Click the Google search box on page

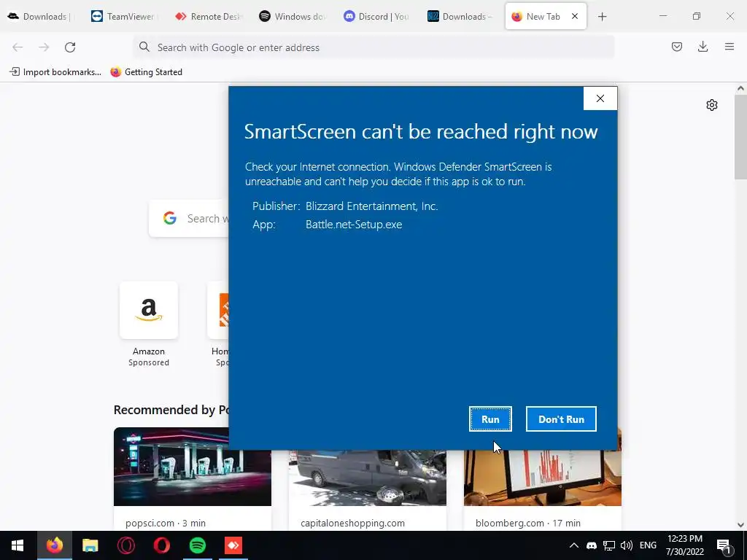pos(190,219)
